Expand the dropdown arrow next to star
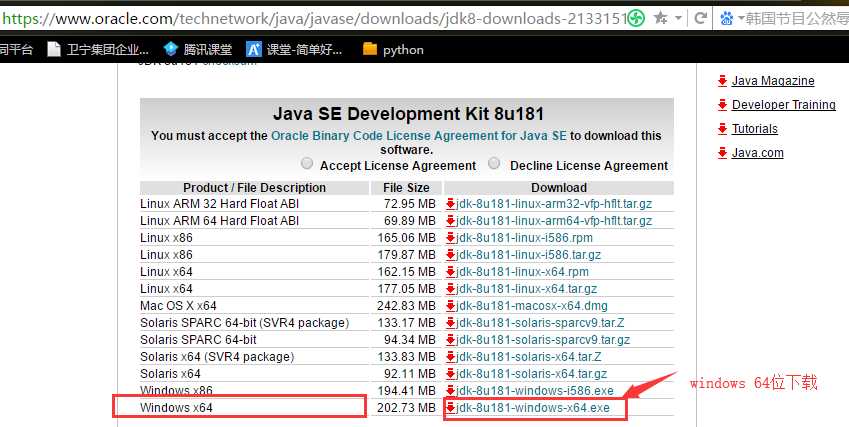This screenshot has height=427, width=849. (678, 19)
